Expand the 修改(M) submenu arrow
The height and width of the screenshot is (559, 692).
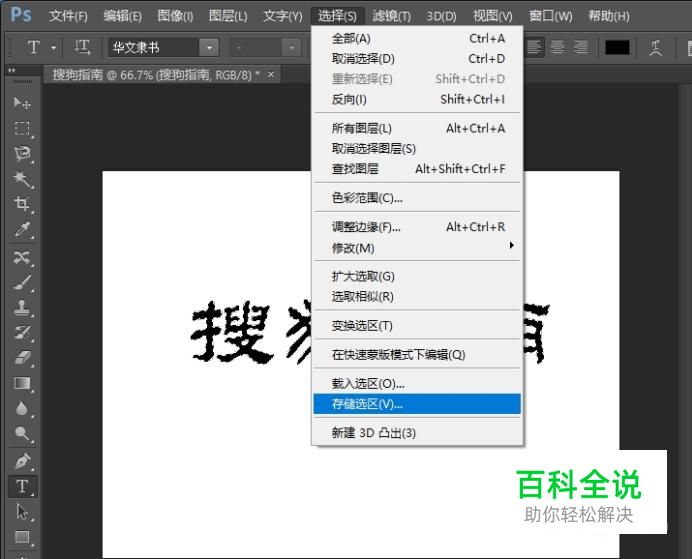point(511,245)
